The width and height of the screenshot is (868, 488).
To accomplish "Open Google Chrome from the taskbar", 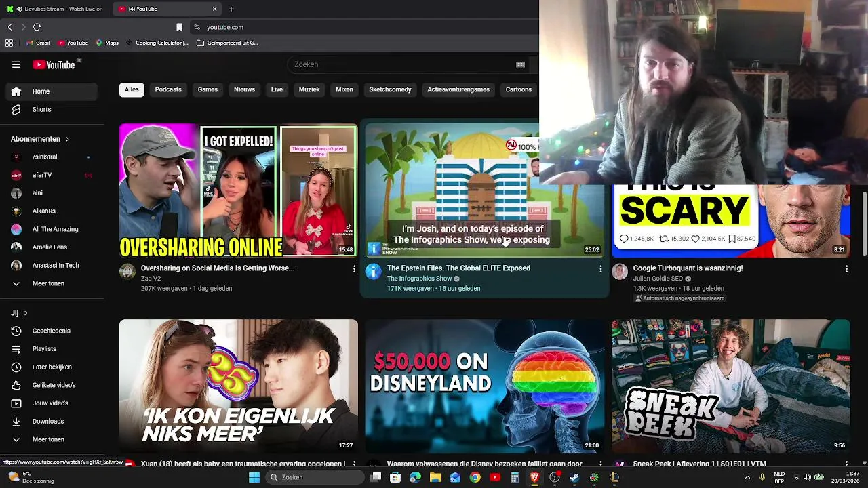I will pyautogui.click(x=475, y=477).
